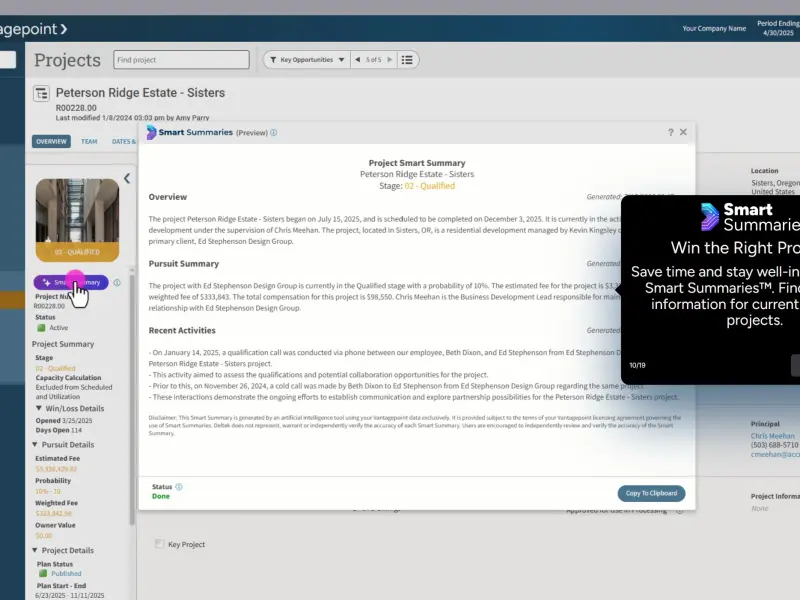
Task: Collapse the Win/Loss Details section
Action: click(x=39, y=409)
